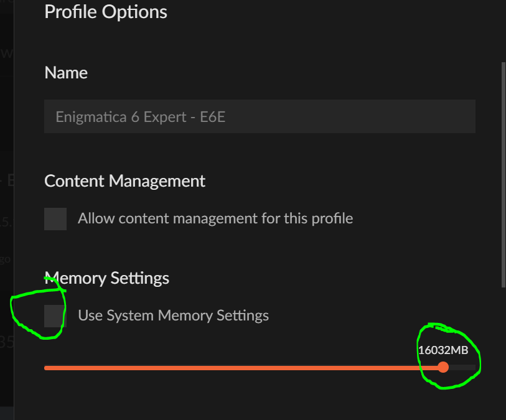Click the Name section label
The image size is (506, 420).
66,73
